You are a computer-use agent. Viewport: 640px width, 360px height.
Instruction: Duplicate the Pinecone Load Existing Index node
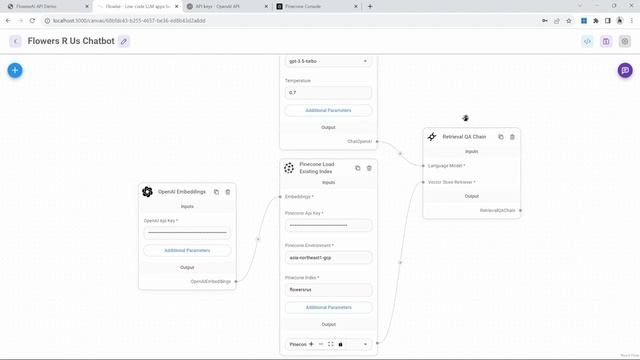click(x=358, y=168)
